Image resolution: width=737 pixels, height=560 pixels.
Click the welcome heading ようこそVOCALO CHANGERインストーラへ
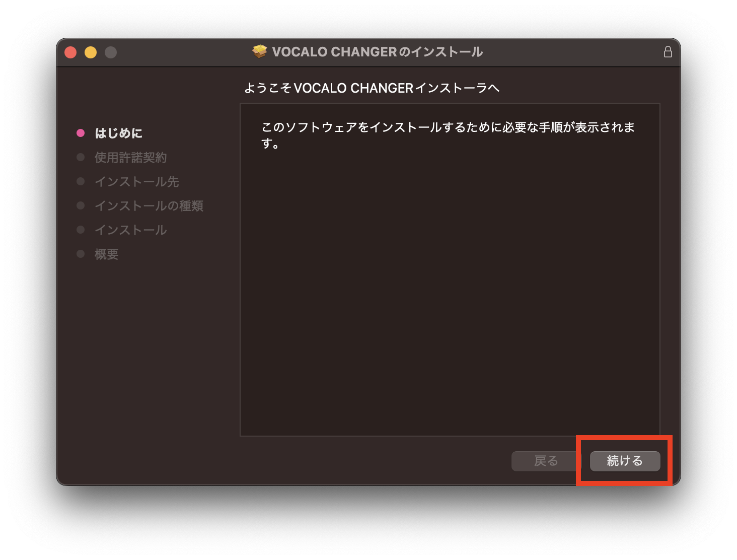point(372,87)
